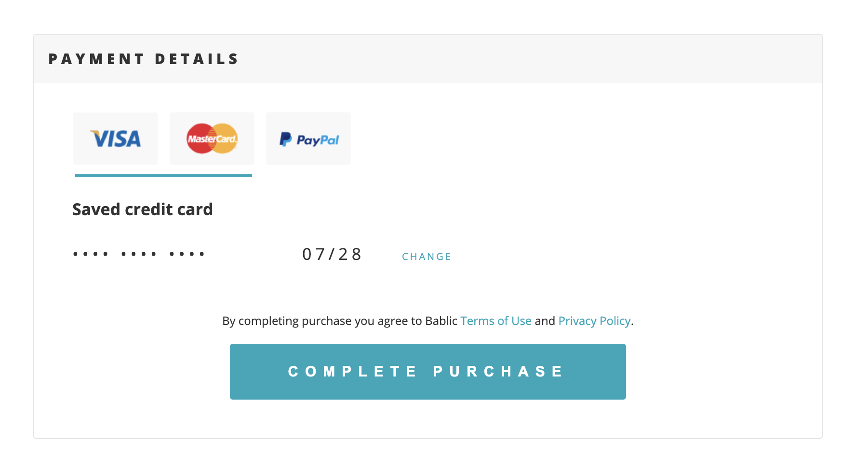Click the Saved credit card heading
Image resolution: width=868 pixels, height=467 pixels.
(x=143, y=209)
